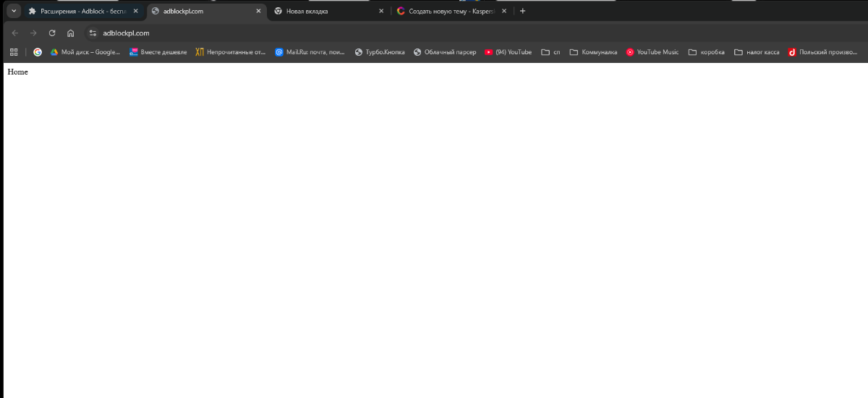Go forward to next page
This screenshot has height=398, width=868.
(x=33, y=33)
